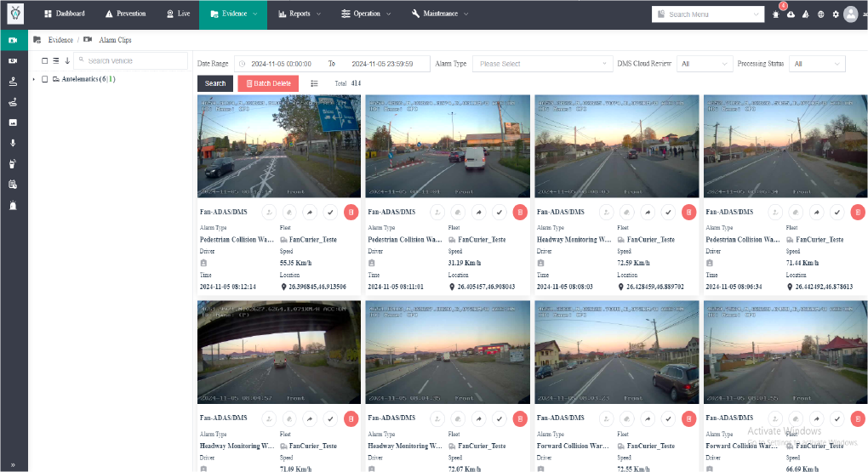Click the globe language icon
This screenshot has height=472, width=868.
(x=820, y=14)
